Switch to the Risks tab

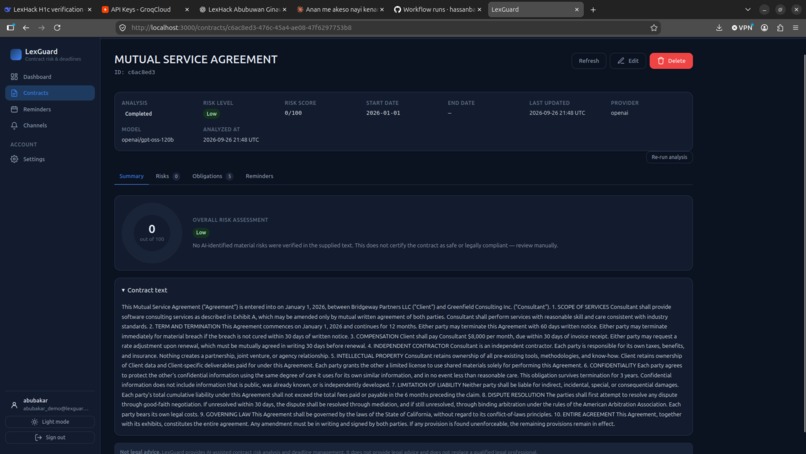click(168, 176)
